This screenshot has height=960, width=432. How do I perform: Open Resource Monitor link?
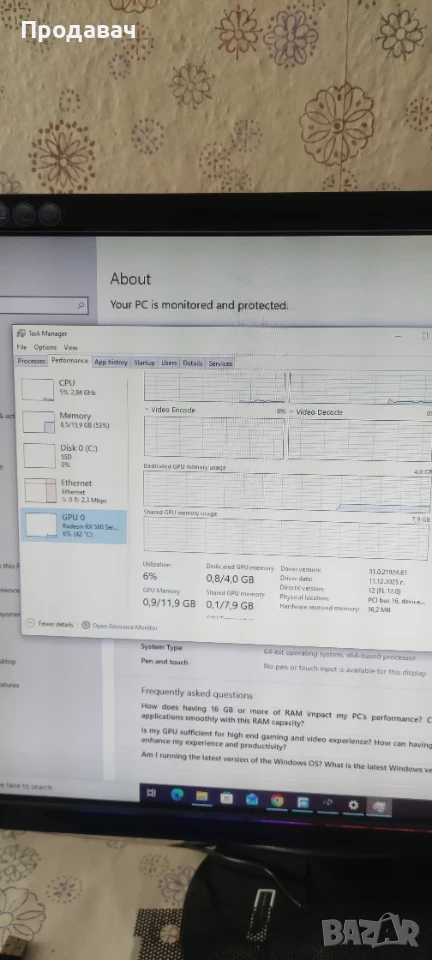125,627
